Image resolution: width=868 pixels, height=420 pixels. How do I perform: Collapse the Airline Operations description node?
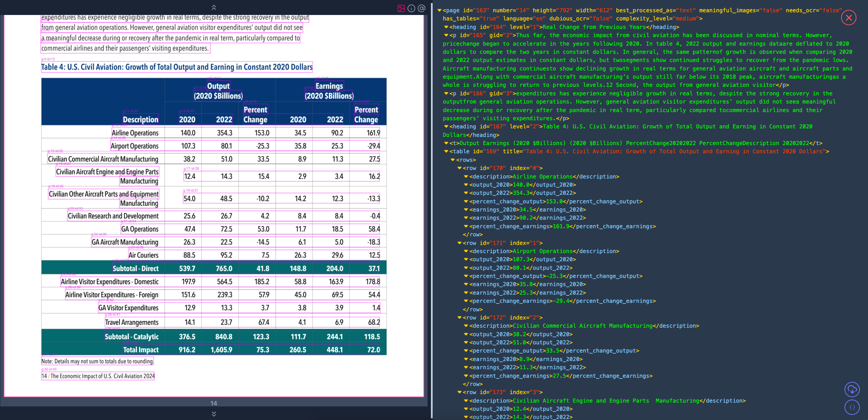[x=466, y=177]
